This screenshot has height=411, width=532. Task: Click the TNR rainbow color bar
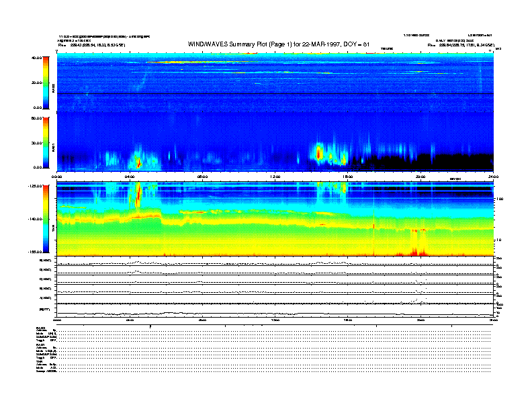tap(46, 219)
